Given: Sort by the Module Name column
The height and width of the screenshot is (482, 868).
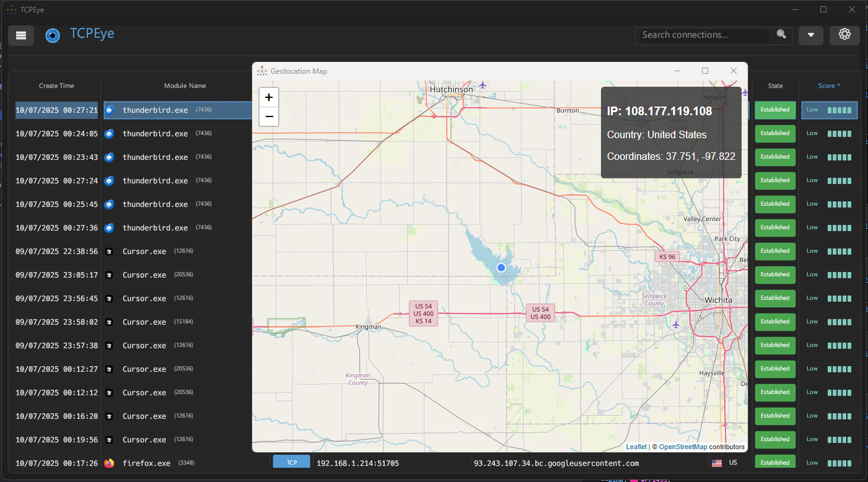Looking at the screenshot, I should [x=185, y=86].
